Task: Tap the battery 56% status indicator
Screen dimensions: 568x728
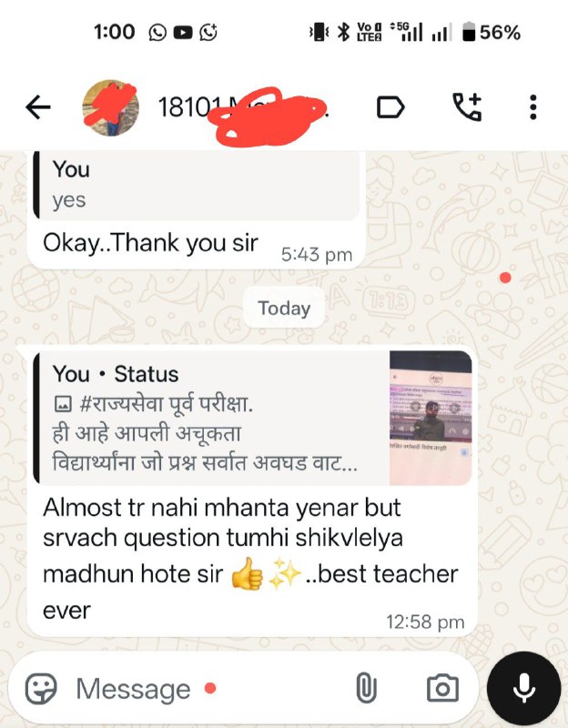Action: pos(492,32)
